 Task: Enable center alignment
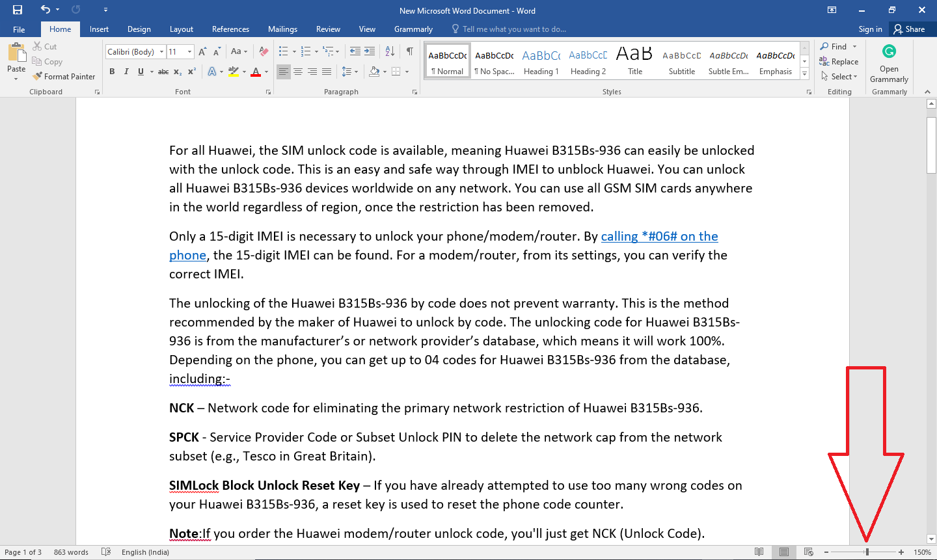297,72
